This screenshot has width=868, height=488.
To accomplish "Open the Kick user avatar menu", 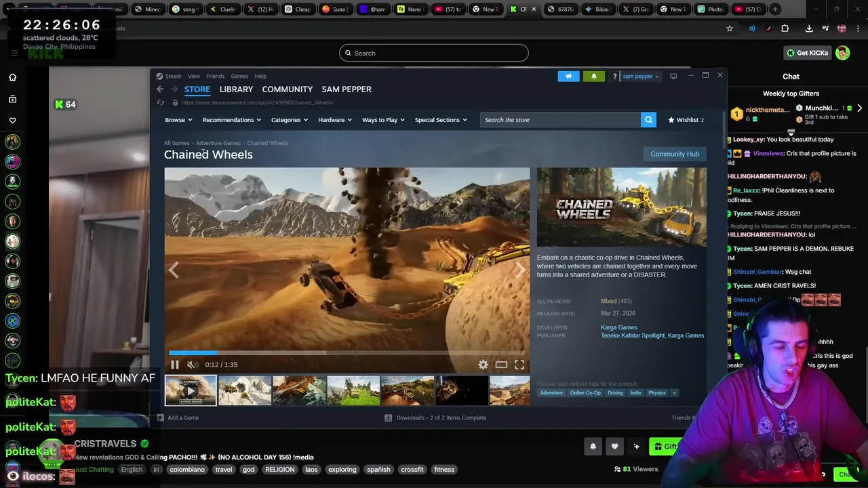I will (843, 53).
